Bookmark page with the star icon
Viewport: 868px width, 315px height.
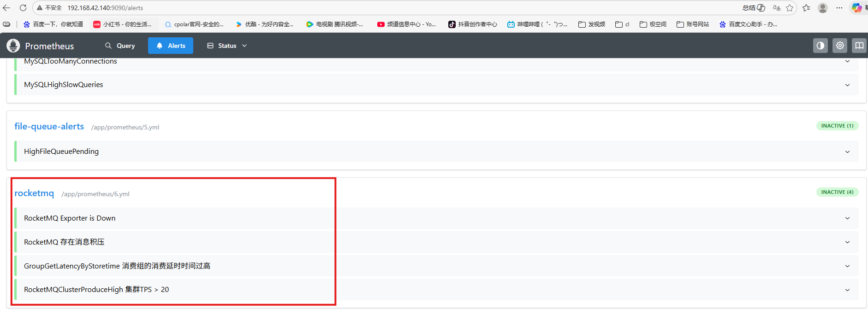tap(790, 8)
